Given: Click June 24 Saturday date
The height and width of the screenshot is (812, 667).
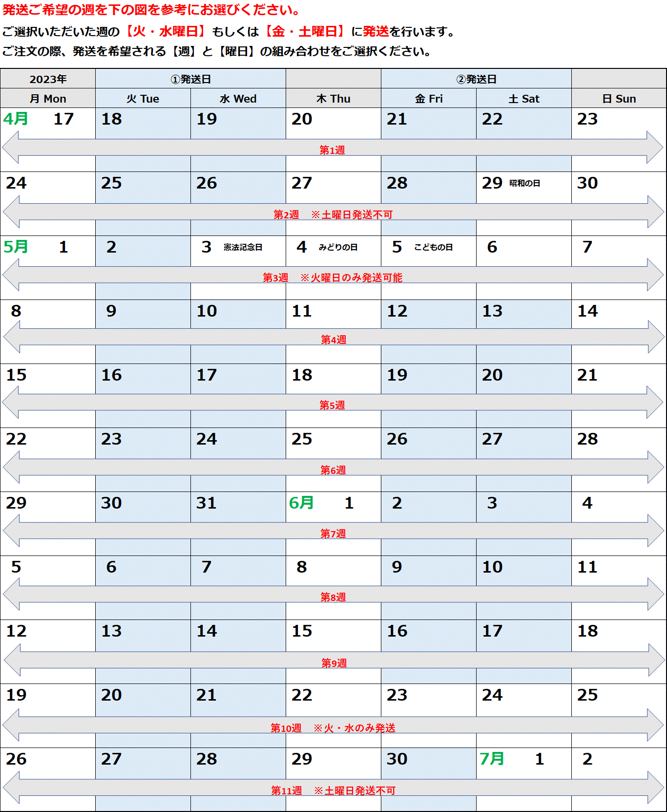Looking at the screenshot, I should click(x=492, y=695).
